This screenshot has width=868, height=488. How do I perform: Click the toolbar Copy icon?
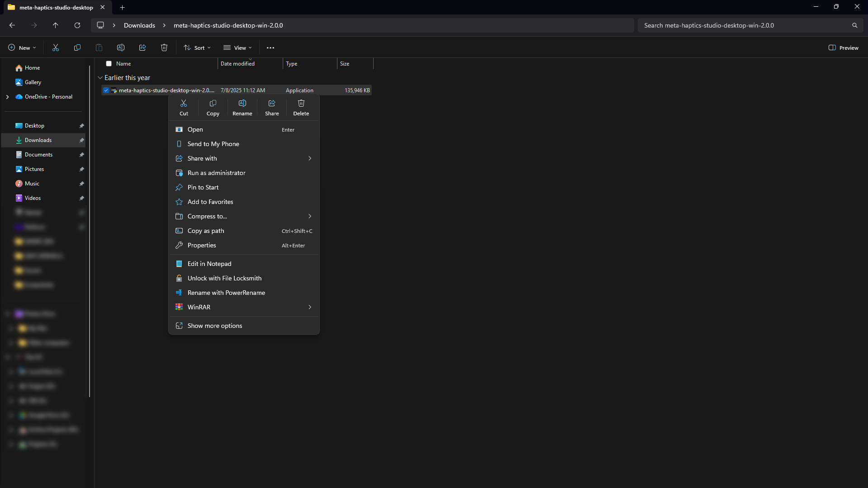tap(77, 47)
